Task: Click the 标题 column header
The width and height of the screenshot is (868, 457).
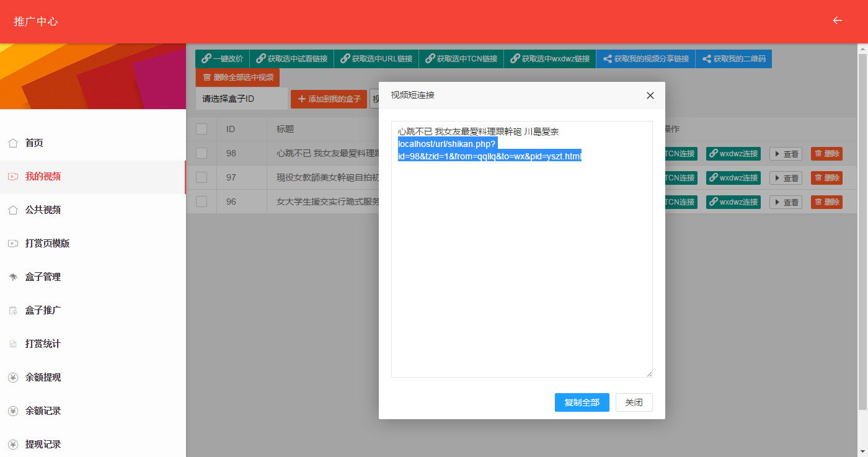Action: click(285, 129)
